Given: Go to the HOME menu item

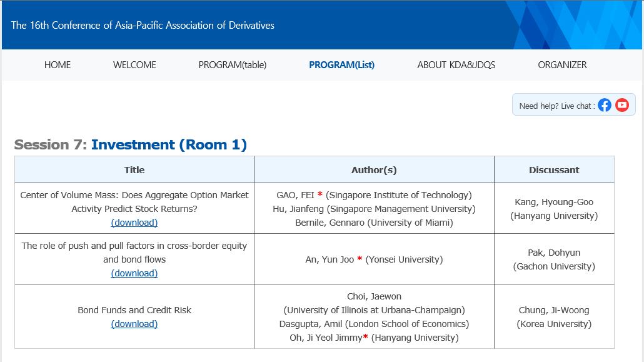Looking at the screenshot, I should 58,65.
